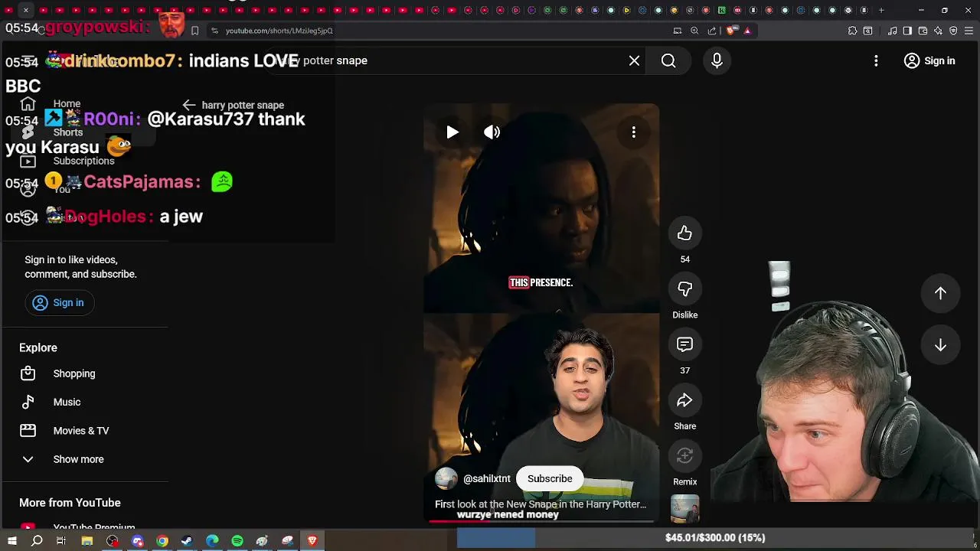The image size is (980, 551).
Task: Sign in from the top-right button
Action: [x=929, y=61]
